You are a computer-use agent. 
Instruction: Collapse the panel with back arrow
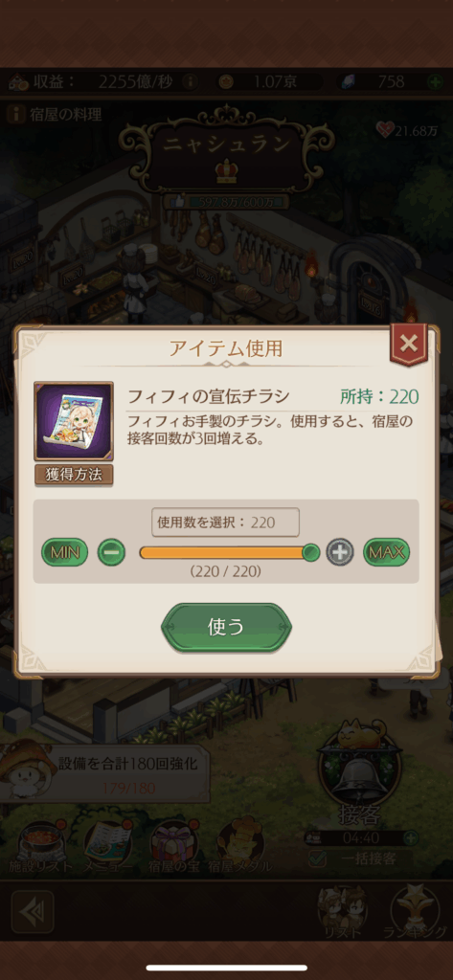(33, 912)
